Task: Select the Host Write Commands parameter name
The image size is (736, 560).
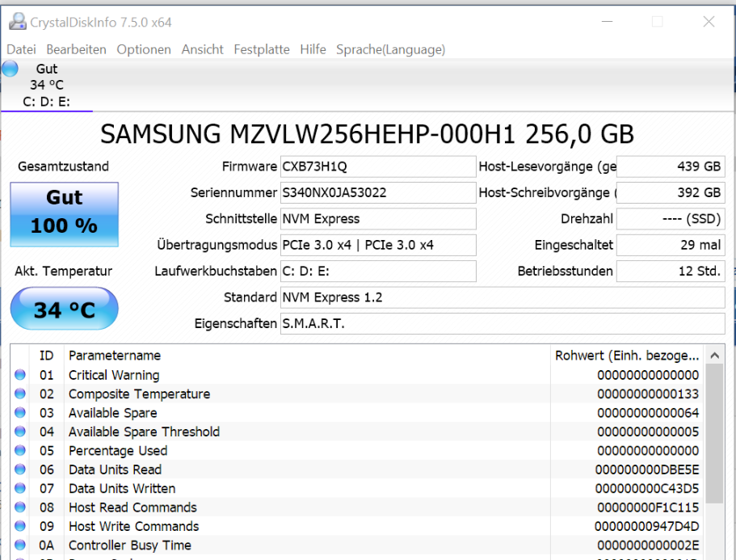Action: [x=134, y=526]
